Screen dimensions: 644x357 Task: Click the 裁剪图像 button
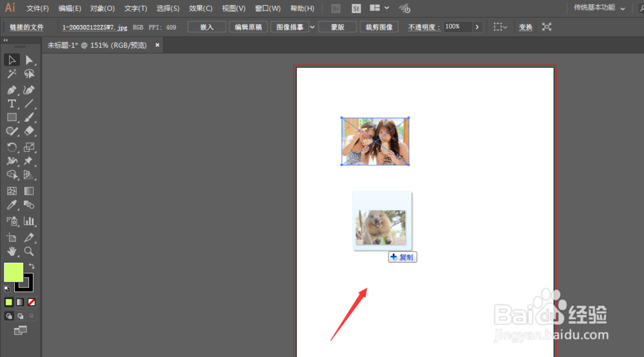click(x=379, y=27)
